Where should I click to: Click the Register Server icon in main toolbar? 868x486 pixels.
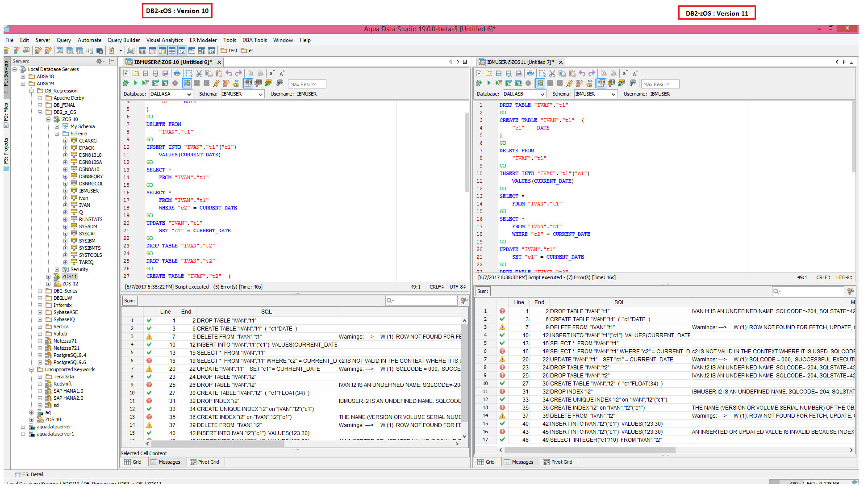7,50
